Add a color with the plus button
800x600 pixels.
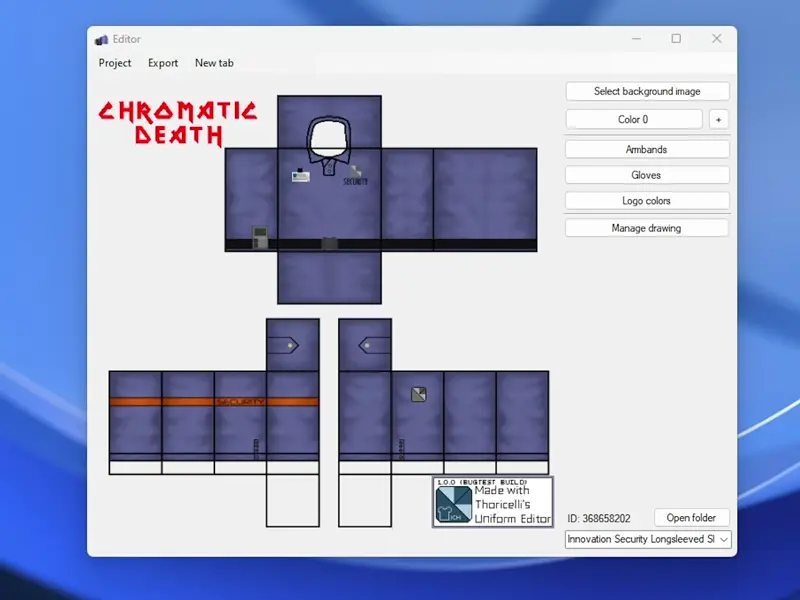tap(718, 119)
